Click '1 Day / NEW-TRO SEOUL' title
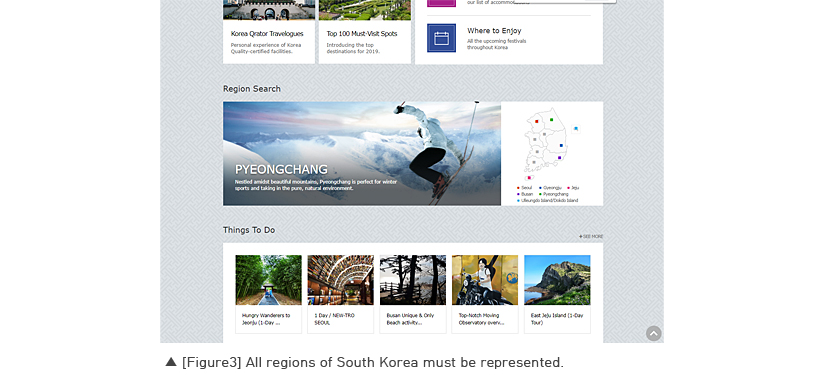 pyautogui.click(x=334, y=319)
